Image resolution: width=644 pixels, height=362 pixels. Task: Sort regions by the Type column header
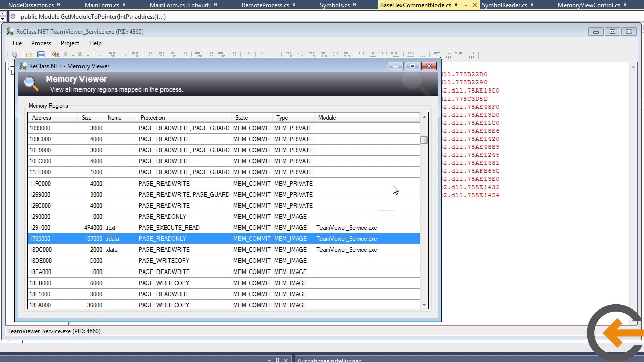294,118
